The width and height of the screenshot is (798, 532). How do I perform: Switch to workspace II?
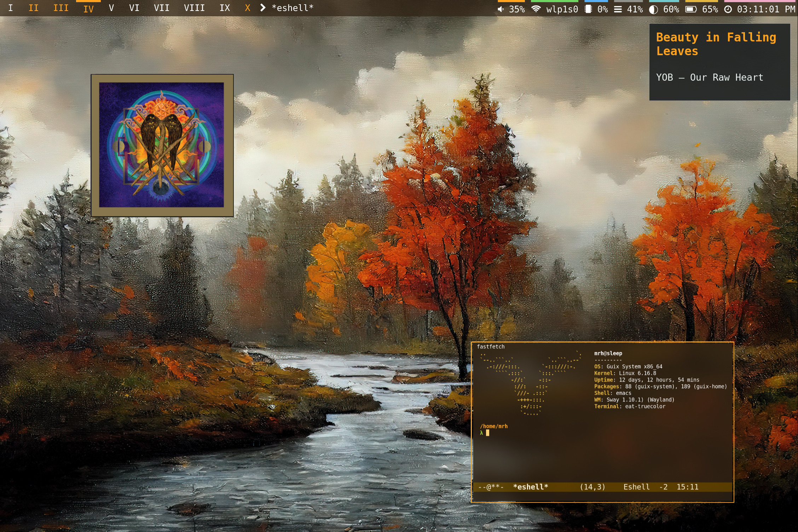[x=33, y=8]
